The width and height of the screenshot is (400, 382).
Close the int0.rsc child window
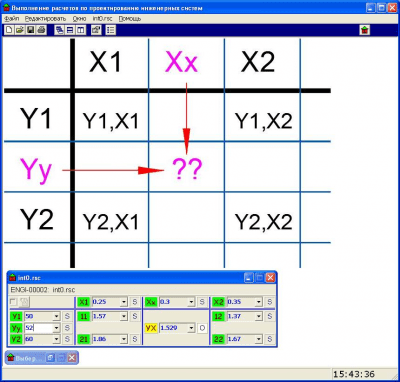point(270,278)
